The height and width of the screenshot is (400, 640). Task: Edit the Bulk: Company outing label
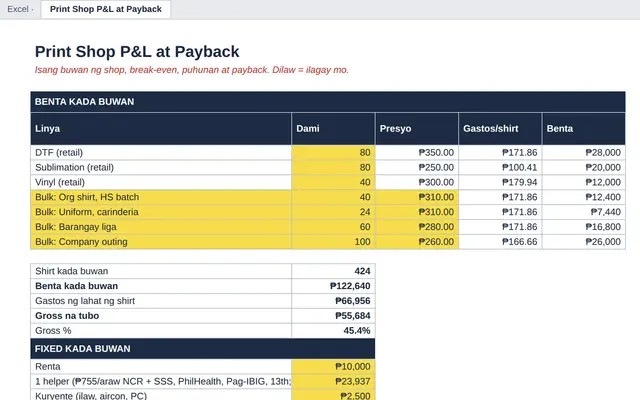161,242
